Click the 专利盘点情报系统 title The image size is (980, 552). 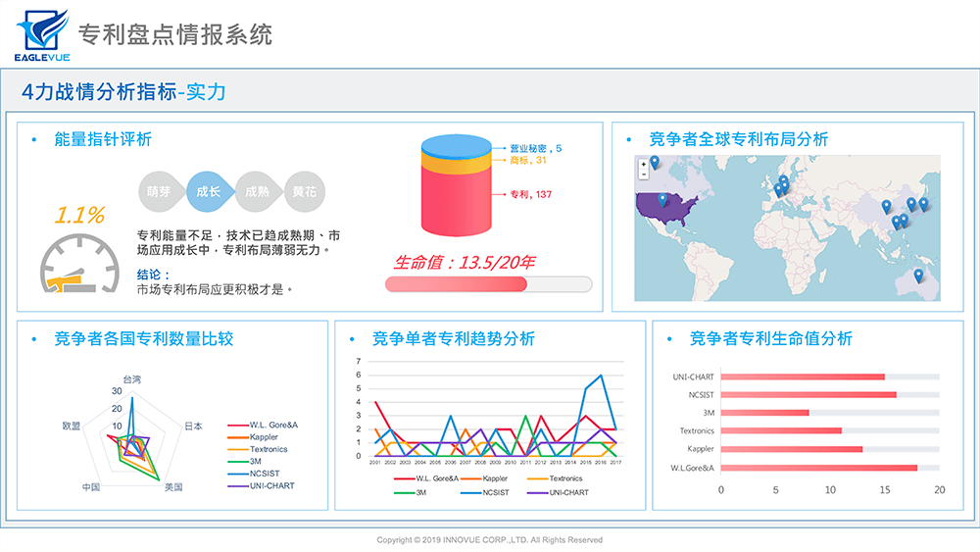(x=175, y=34)
